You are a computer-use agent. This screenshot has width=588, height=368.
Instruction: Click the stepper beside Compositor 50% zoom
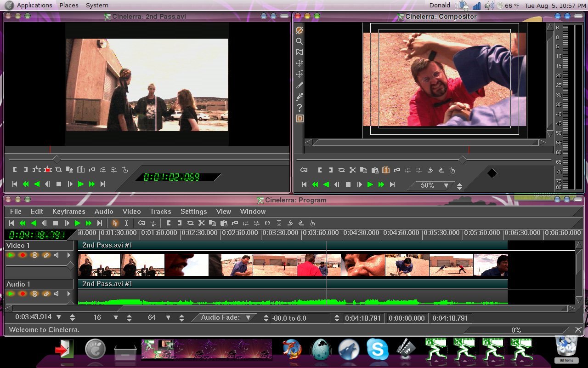[x=459, y=186]
